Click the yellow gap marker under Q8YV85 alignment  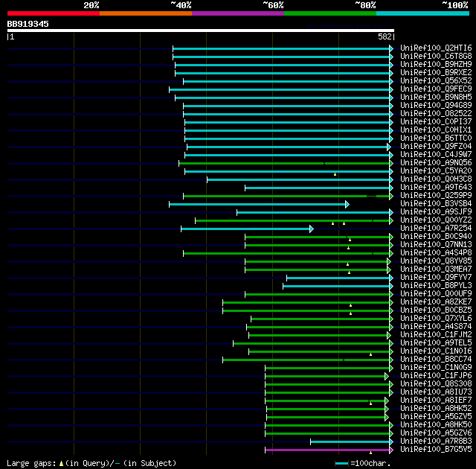[x=347, y=264]
